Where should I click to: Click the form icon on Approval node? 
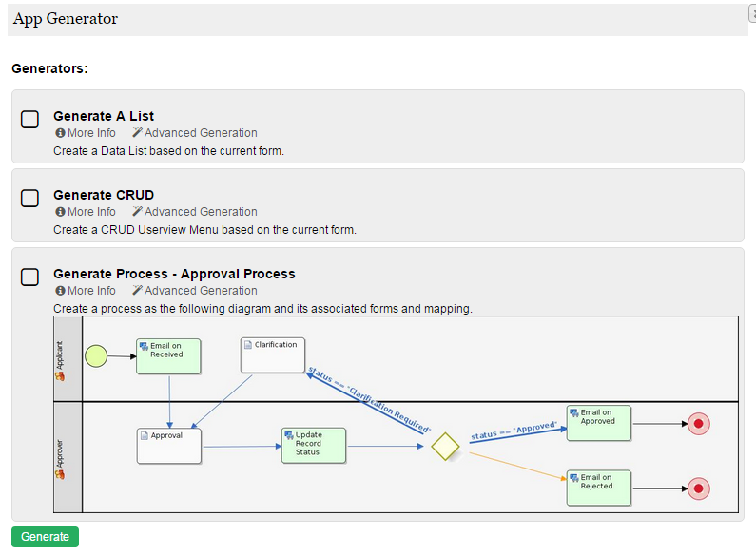145,435
